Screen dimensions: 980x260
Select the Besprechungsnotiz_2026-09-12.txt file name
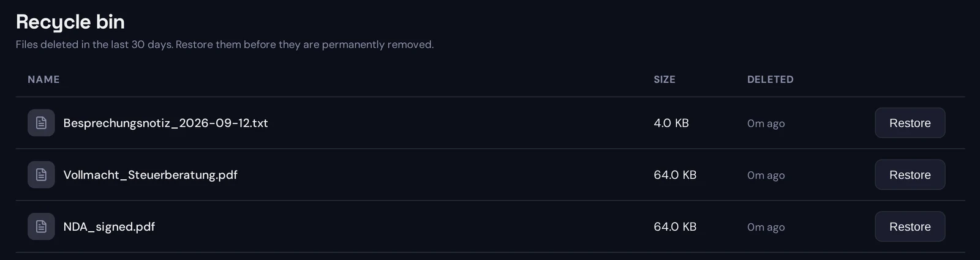(165, 123)
